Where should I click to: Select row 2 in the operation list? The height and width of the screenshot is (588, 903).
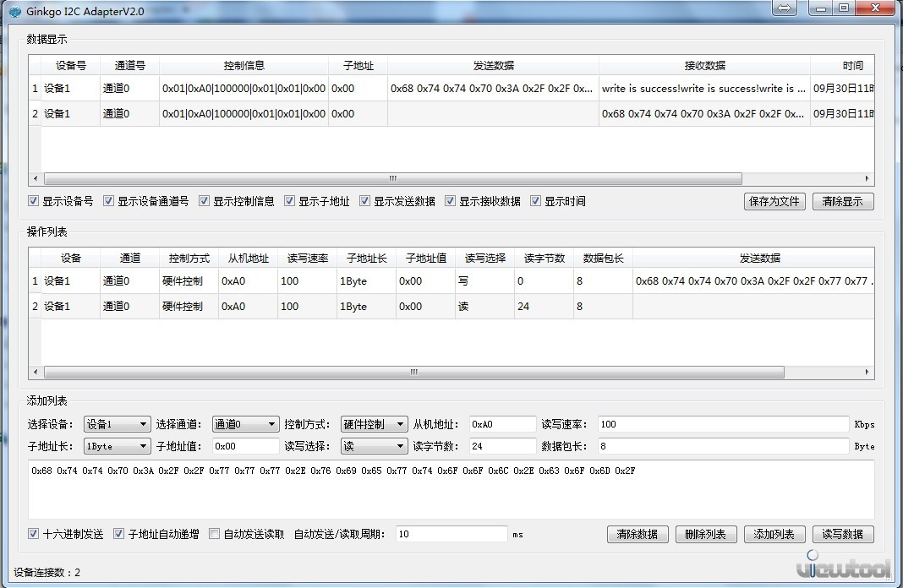pyautogui.click(x=338, y=306)
